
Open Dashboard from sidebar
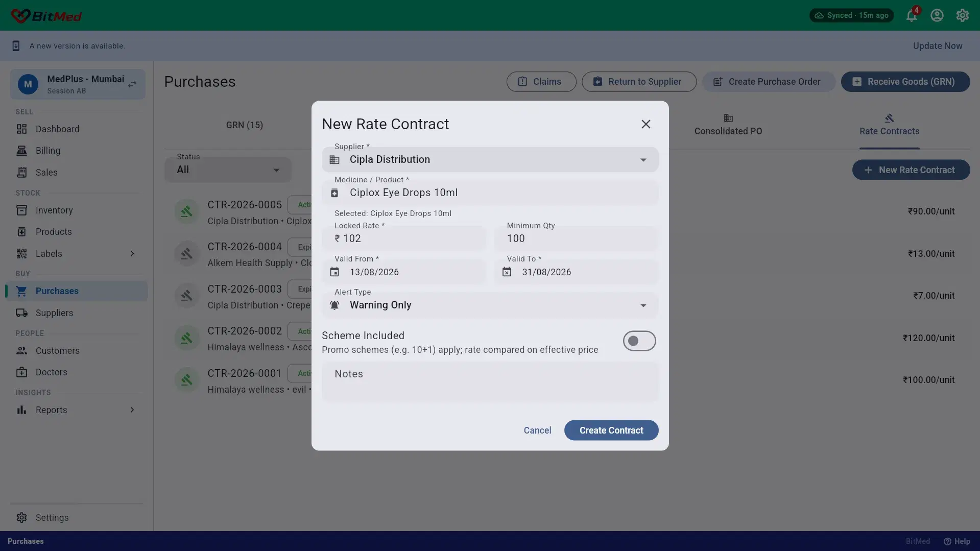pos(77,129)
